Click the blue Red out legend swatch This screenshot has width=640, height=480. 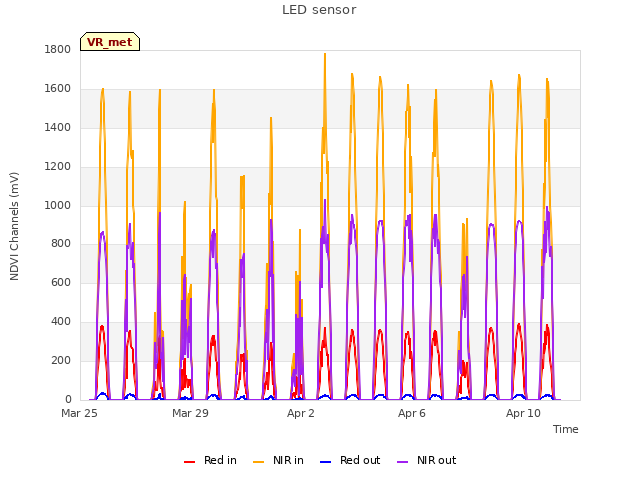[325, 462]
